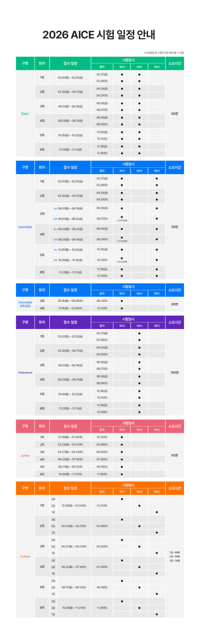Image resolution: width=200 pixels, height=644 pixels.
Task: Click the blue Associate category label
Action: (x=25, y=227)
